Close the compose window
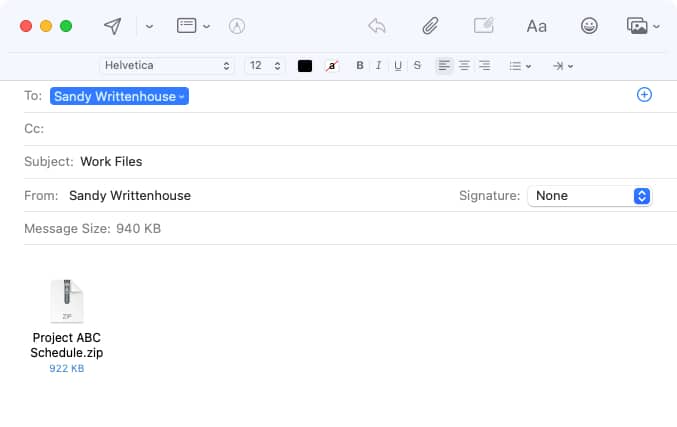 (x=26, y=26)
